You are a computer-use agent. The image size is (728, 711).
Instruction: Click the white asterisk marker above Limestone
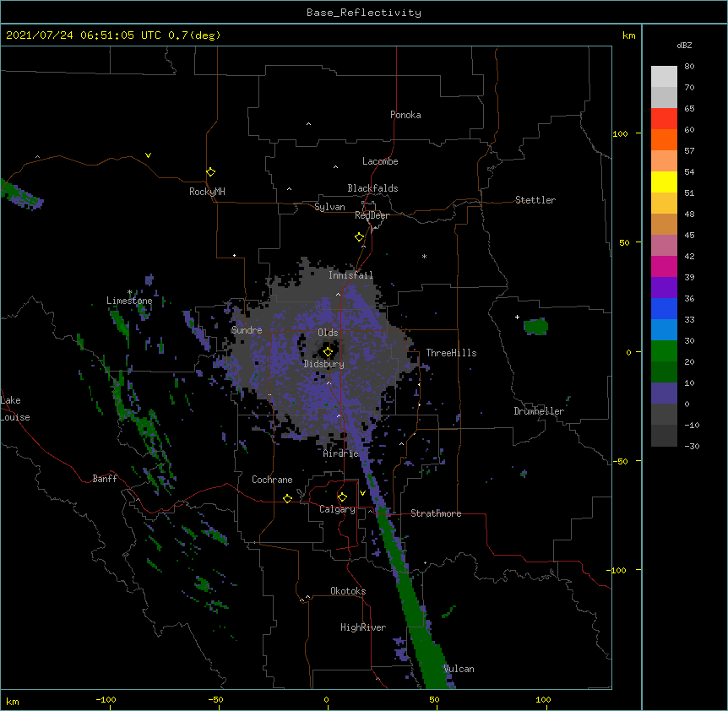(x=129, y=292)
